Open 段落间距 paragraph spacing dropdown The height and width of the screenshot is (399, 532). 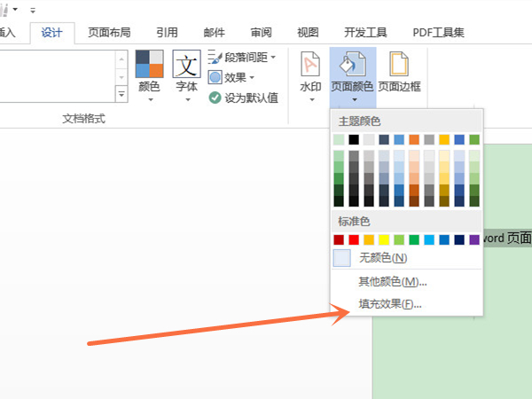point(242,58)
